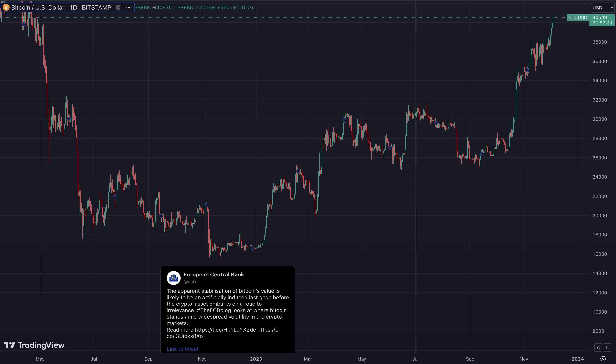Click the 2023 label on time axis
This screenshot has width=616, height=364.
(256, 359)
